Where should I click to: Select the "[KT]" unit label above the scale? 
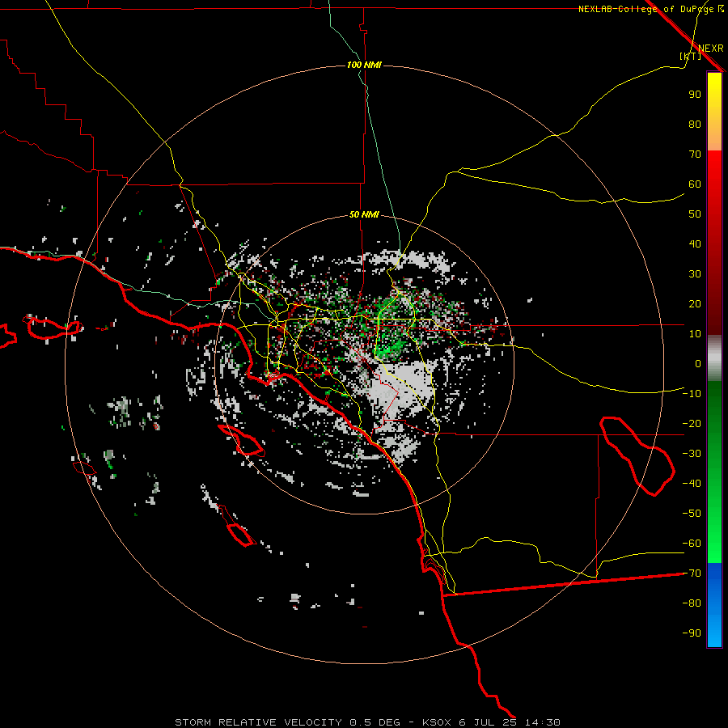pyautogui.click(x=690, y=56)
